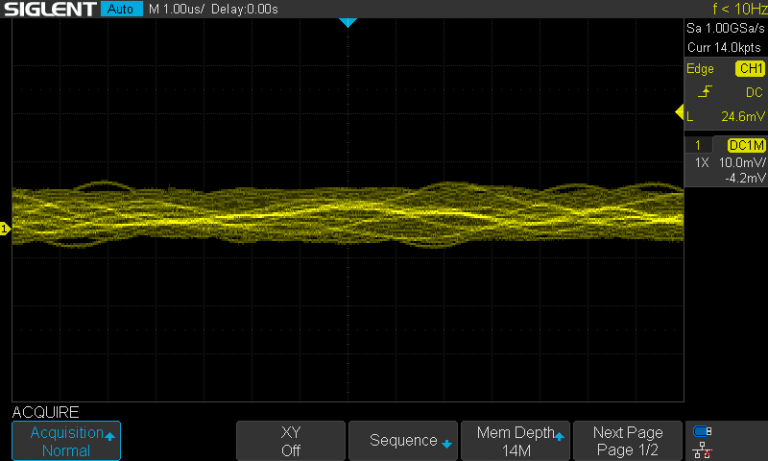768x461 pixels.
Task: Select the CH1 trigger source badge
Action: [749, 69]
